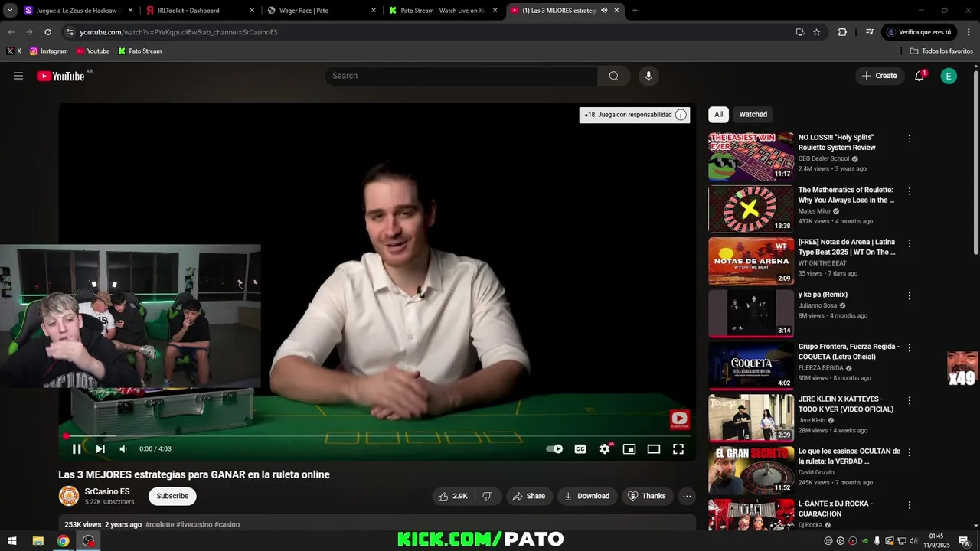The width and height of the screenshot is (980, 551).
Task: Click the address bar URL
Action: pos(178,32)
